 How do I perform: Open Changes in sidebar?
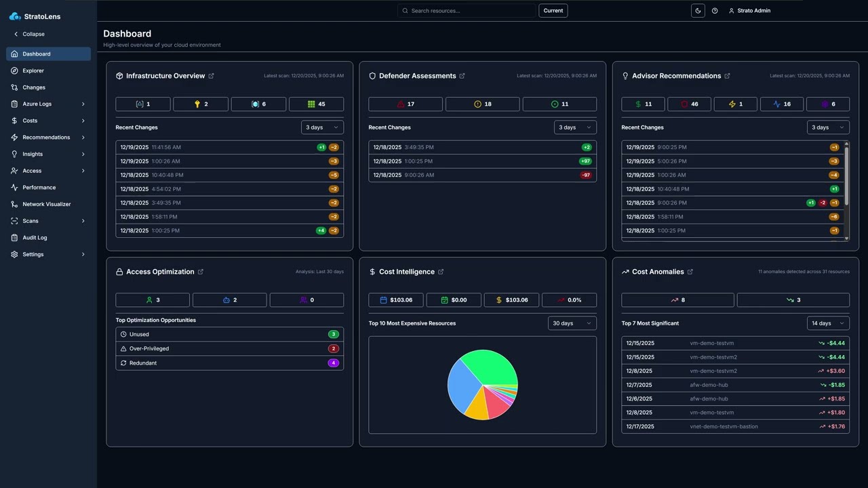[x=48, y=87]
